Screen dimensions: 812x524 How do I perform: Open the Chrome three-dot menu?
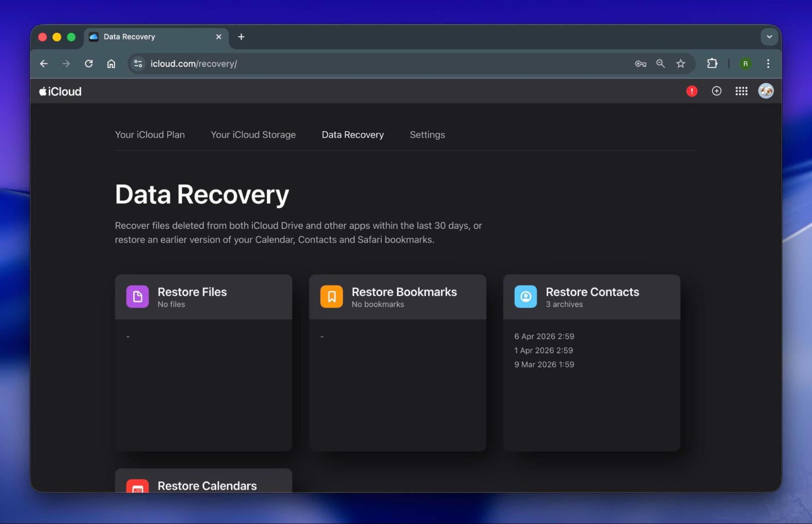pos(768,64)
